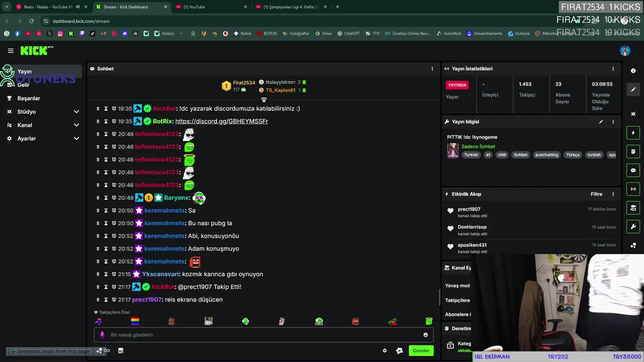The image size is (644, 362).
Task: Open Yayın bilgisi three-dot menu
Action: pyautogui.click(x=613, y=122)
